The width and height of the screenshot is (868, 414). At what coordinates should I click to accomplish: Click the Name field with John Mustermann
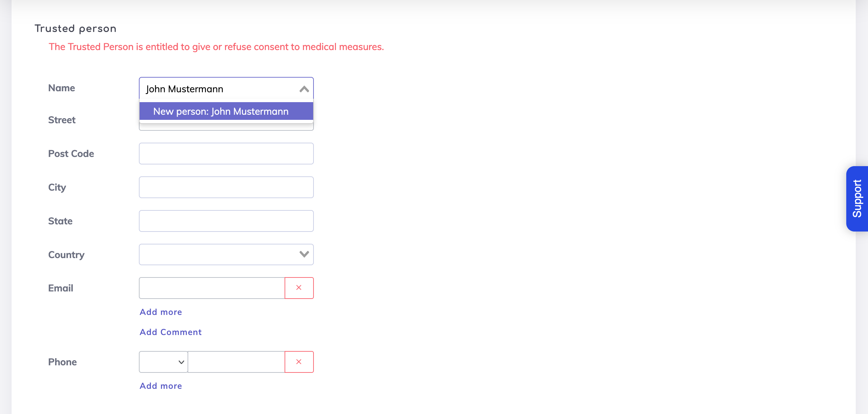click(218, 89)
